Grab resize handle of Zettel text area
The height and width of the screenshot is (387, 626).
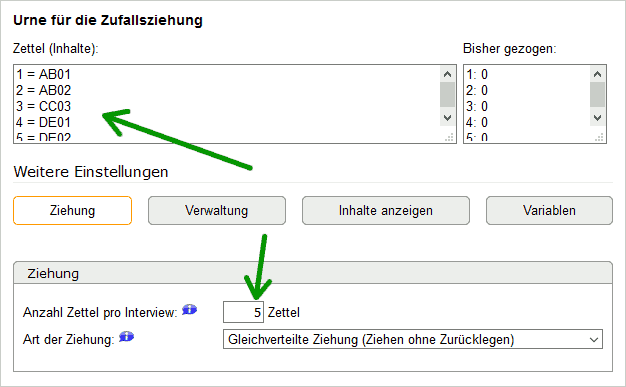click(x=449, y=137)
